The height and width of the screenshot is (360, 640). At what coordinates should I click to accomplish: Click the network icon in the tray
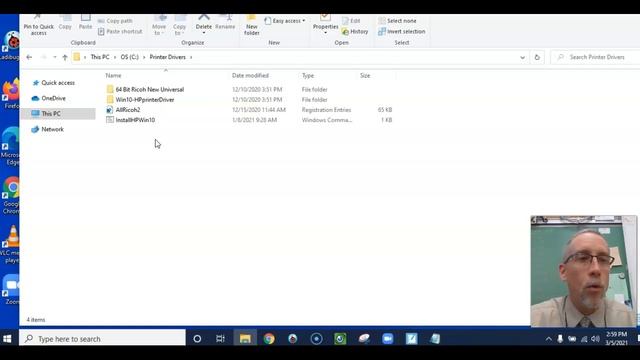584,339
